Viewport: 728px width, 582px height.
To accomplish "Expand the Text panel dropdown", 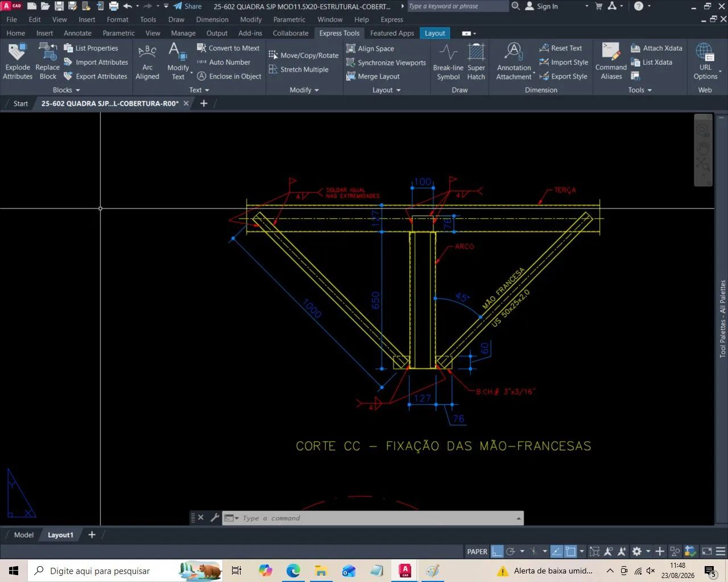I will 199,90.
